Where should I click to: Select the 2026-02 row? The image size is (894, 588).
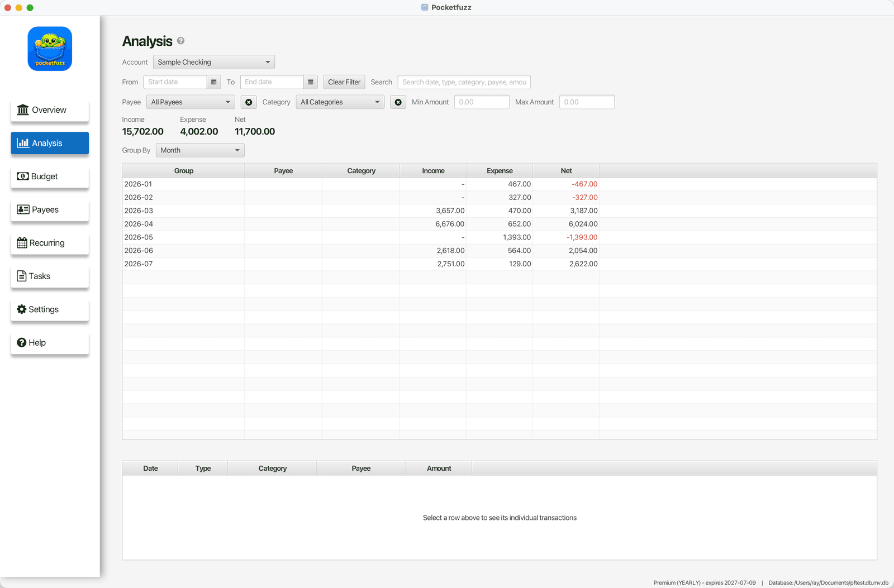pos(500,198)
